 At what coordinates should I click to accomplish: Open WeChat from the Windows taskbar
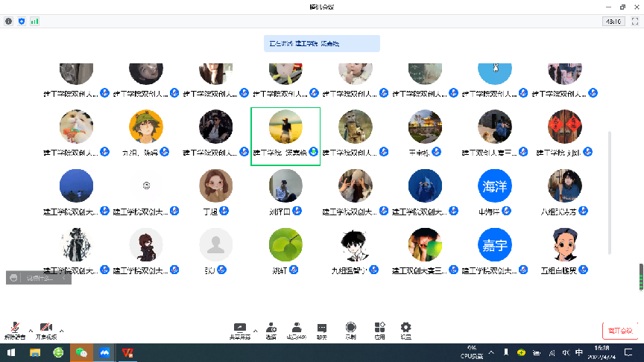pyautogui.click(x=81, y=353)
